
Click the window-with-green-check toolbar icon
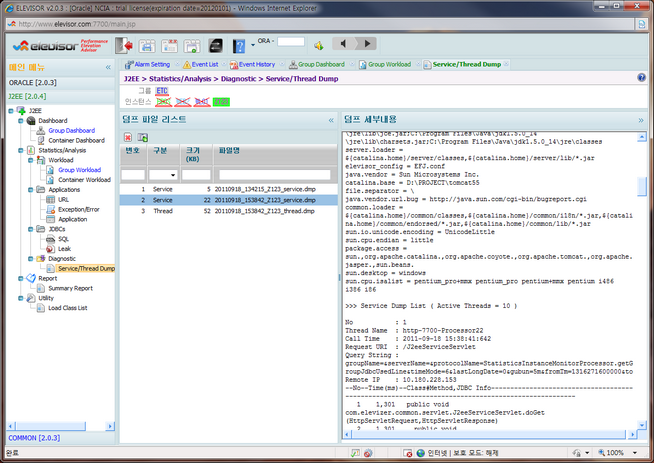(x=192, y=45)
